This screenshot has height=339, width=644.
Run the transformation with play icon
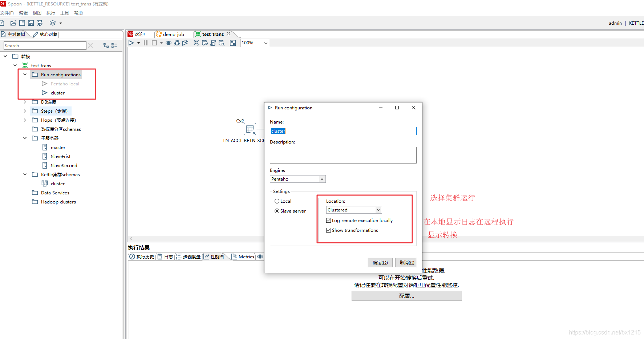pyautogui.click(x=131, y=43)
